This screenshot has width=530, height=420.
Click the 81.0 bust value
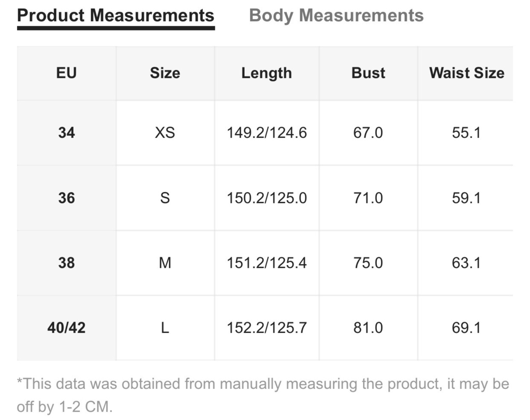click(368, 328)
